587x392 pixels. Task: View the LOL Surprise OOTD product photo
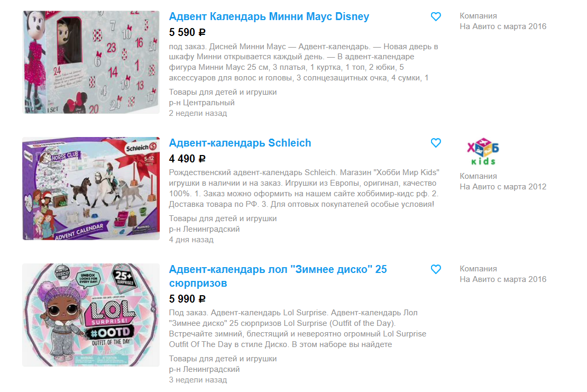[x=91, y=315]
